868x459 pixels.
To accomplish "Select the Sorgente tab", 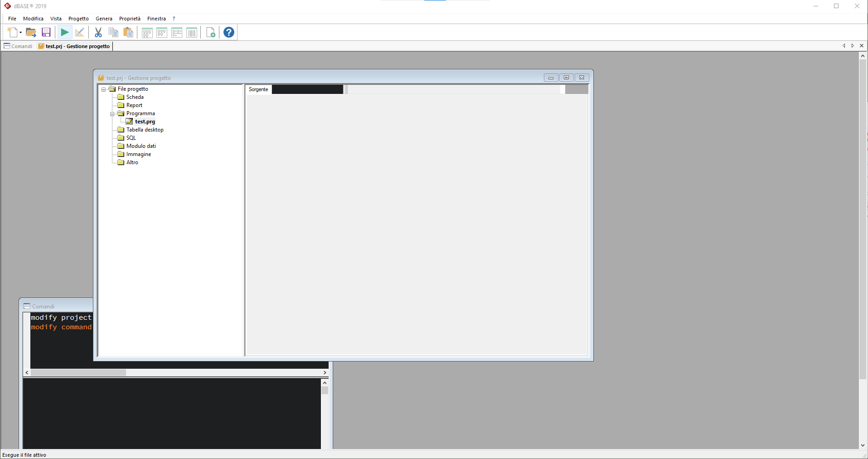I will pos(258,89).
